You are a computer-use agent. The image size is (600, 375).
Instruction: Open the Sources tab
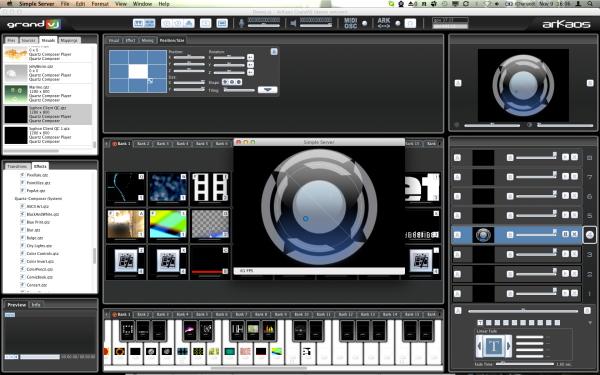(x=28, y=40)
